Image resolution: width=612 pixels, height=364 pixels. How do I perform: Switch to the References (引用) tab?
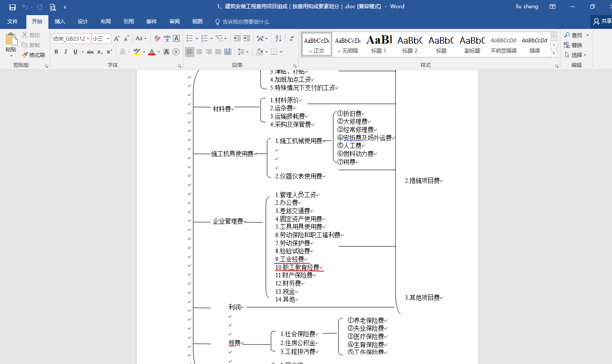(x=128, y=22)
